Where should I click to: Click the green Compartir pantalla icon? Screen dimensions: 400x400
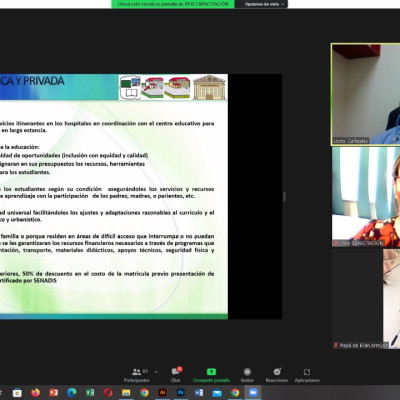click(211, 372)
